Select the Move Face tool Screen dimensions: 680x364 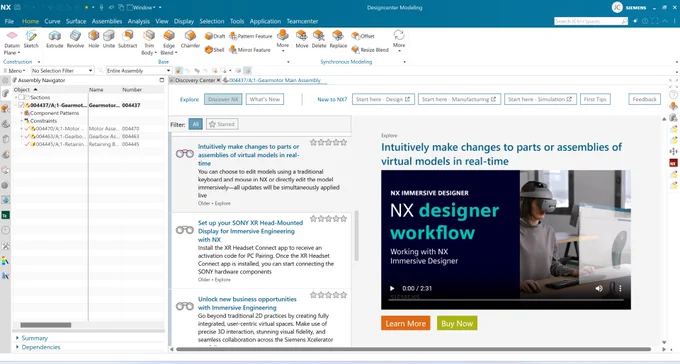pyautogui.click(x=302, y=39)
